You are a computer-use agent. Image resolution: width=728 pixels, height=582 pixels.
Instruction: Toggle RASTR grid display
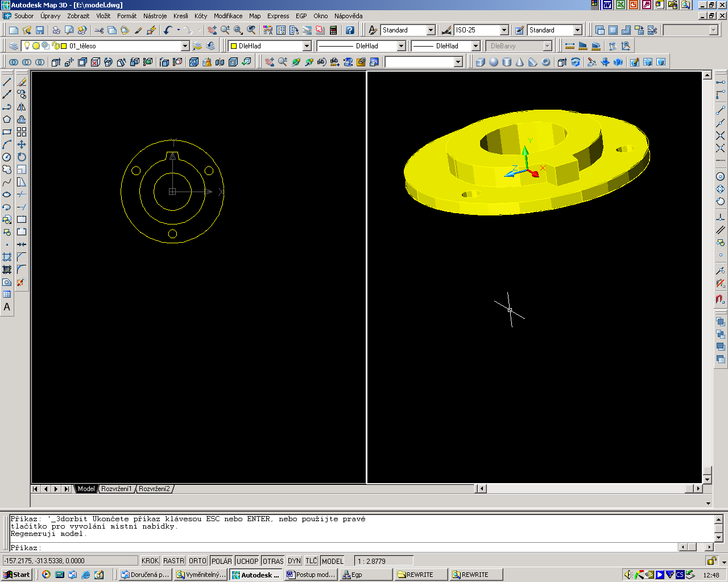point(173,561)
